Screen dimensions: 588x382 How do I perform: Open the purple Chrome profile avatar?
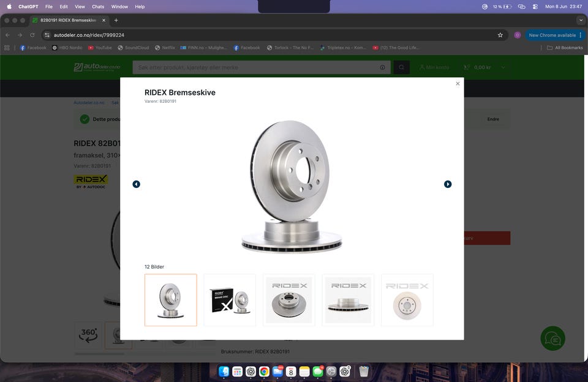(518, 35)
